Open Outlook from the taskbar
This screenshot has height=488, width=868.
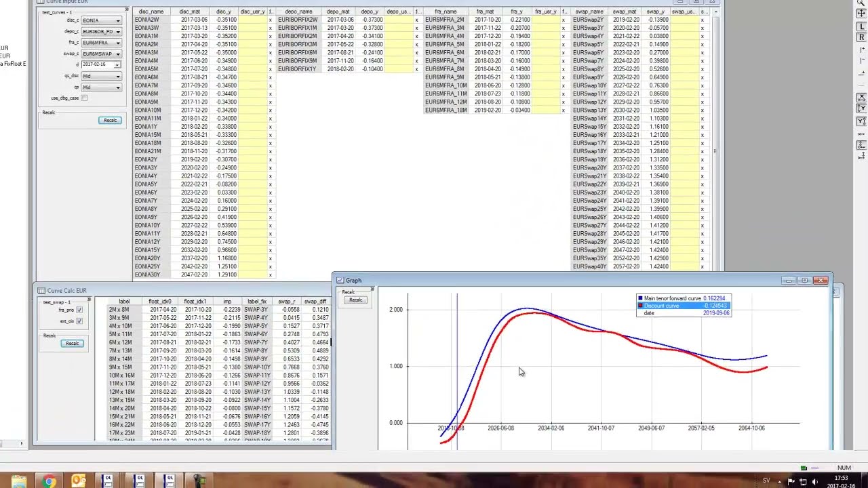pos(79,481)
